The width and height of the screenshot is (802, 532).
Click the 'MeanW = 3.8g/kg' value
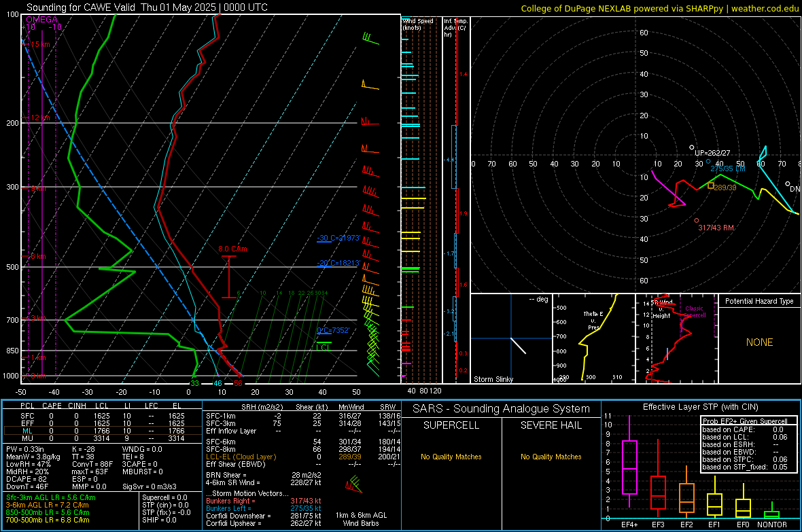tap(33, 457)
